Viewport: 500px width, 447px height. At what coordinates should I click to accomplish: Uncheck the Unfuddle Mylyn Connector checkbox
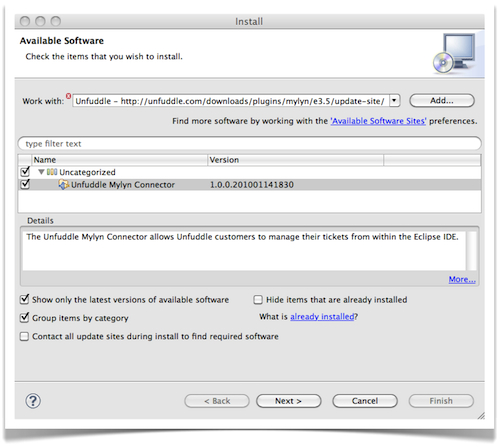point(25,184)
